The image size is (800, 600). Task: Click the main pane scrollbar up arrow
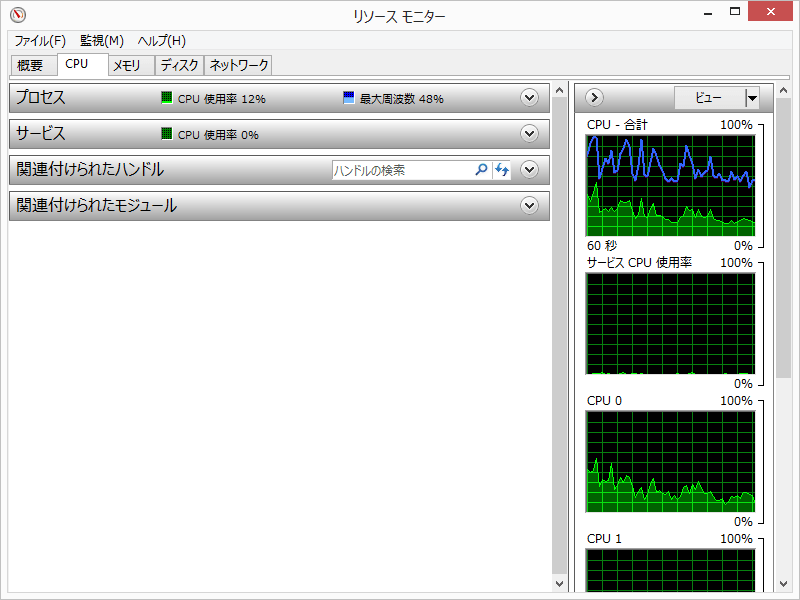click(560, 90)
